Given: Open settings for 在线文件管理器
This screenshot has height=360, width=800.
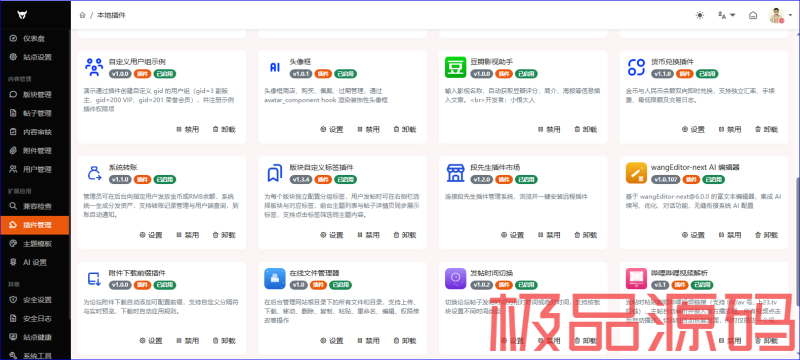Looking at the screenshot, I should [332, 341].
